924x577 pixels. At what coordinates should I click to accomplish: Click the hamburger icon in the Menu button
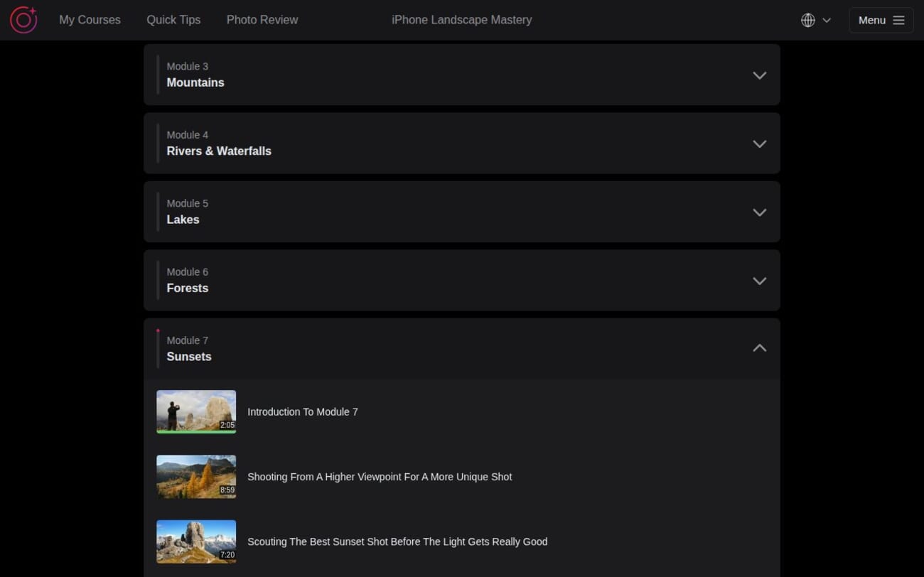click(898, 20)
